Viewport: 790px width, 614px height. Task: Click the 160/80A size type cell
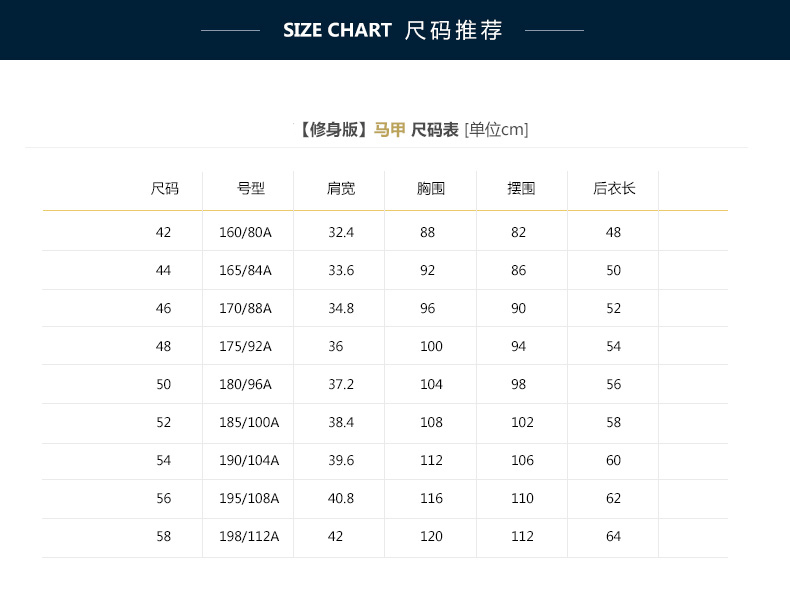pyautogui.click(x=245, y=232)
